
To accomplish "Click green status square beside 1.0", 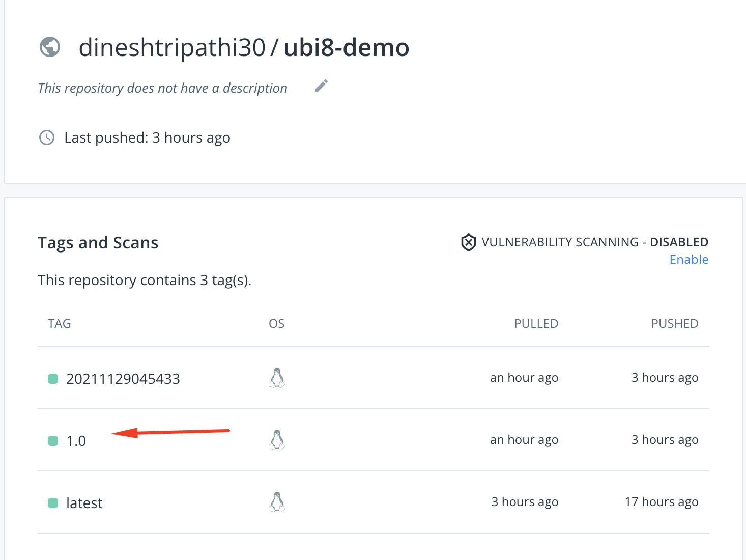I will tap(53, 441).
